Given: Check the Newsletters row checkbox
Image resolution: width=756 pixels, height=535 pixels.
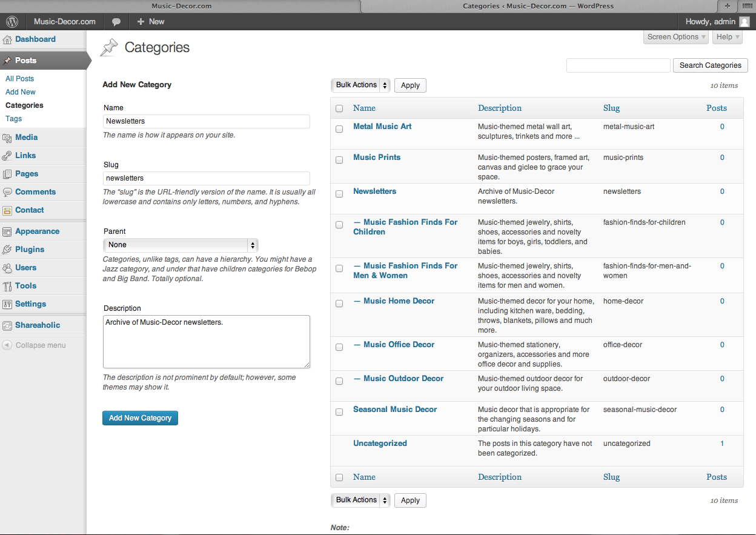Looking at the screenshot, I should 339,194.
